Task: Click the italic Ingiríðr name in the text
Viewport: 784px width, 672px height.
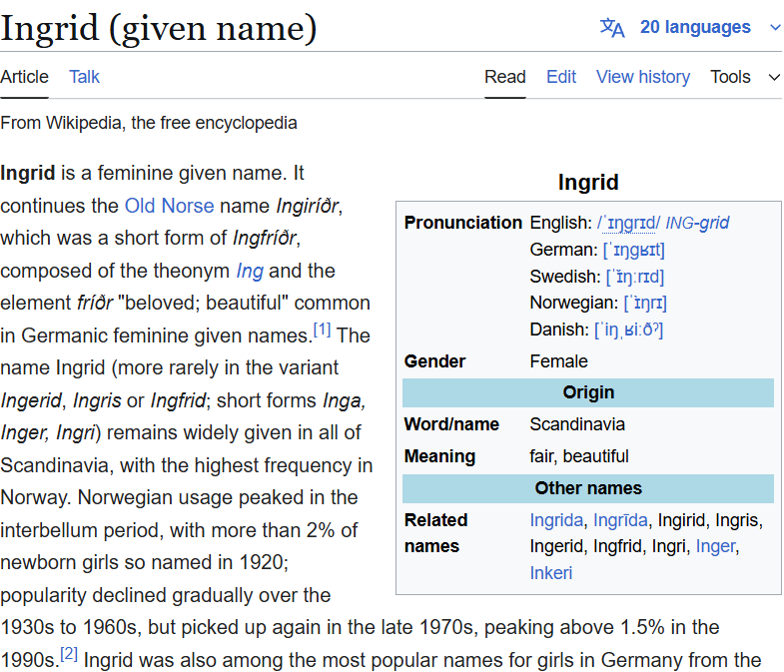Action: [308, 206]
